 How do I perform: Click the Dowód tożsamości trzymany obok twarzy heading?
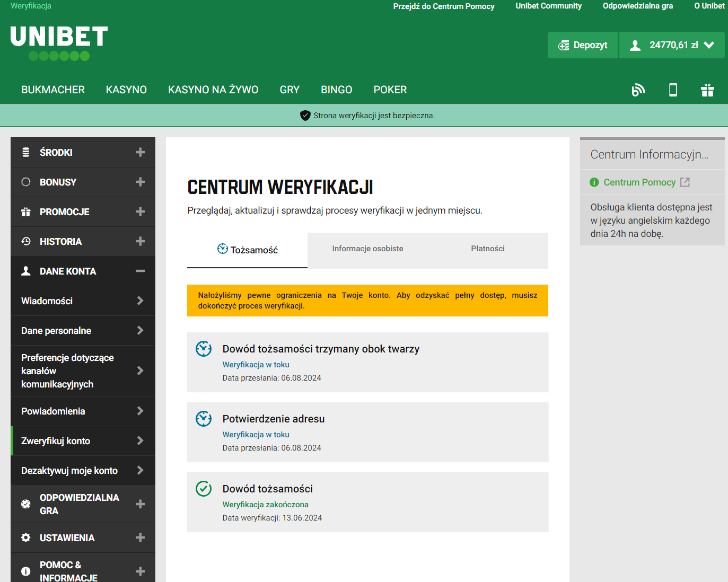tap(321, 349)
